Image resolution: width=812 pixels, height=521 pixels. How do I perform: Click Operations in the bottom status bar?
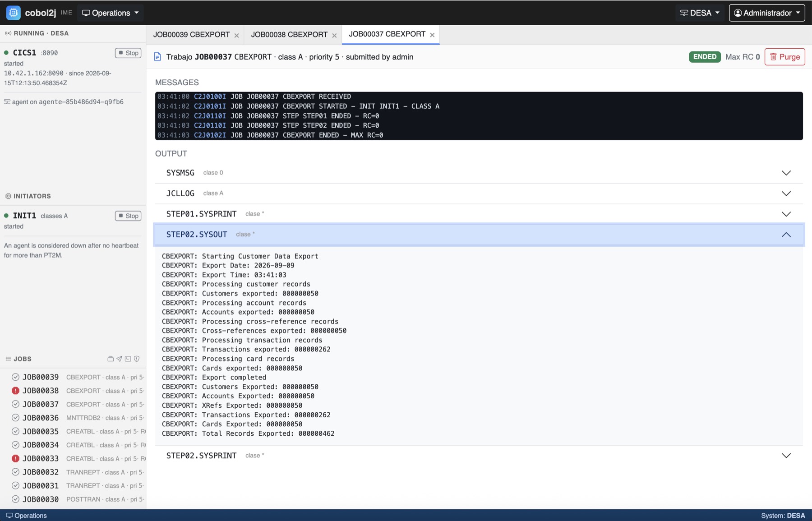(26, 516)
